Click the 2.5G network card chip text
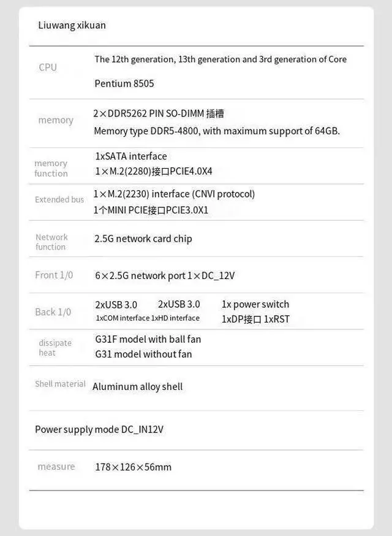This screenshot has height=536, width=392. (143, 239)
